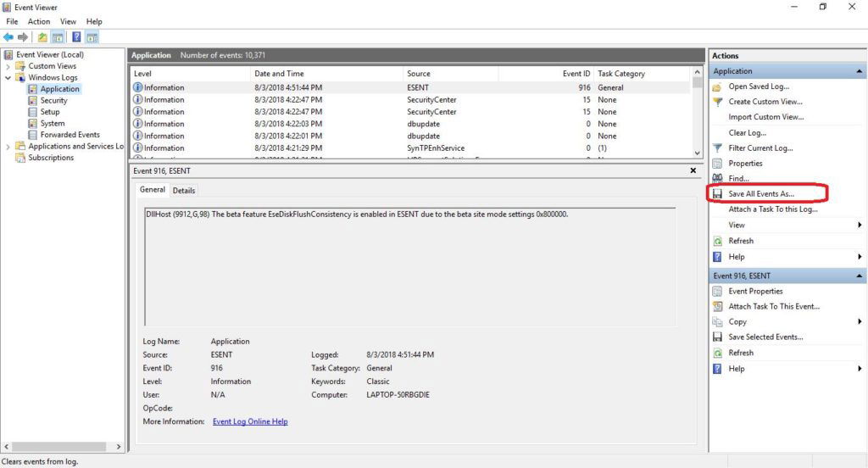Click the Subscriptions icon in tree
This screenshot has width=868, height=468.
[x=20, y=158]
